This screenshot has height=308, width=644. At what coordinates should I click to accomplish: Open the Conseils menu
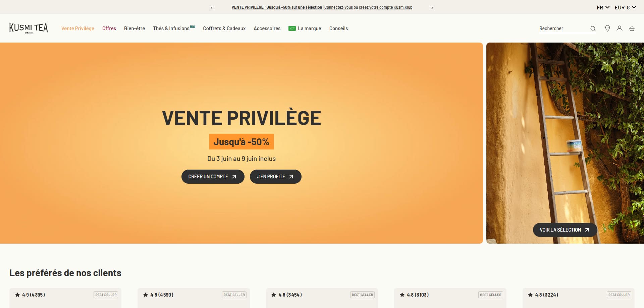click(x=338, y=28)
